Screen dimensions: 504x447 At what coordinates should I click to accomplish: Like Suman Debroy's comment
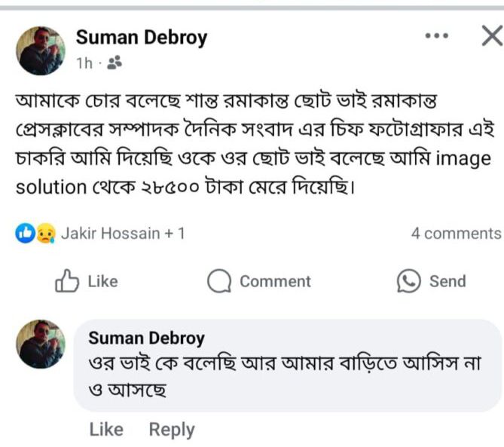(x=105, y=430)
